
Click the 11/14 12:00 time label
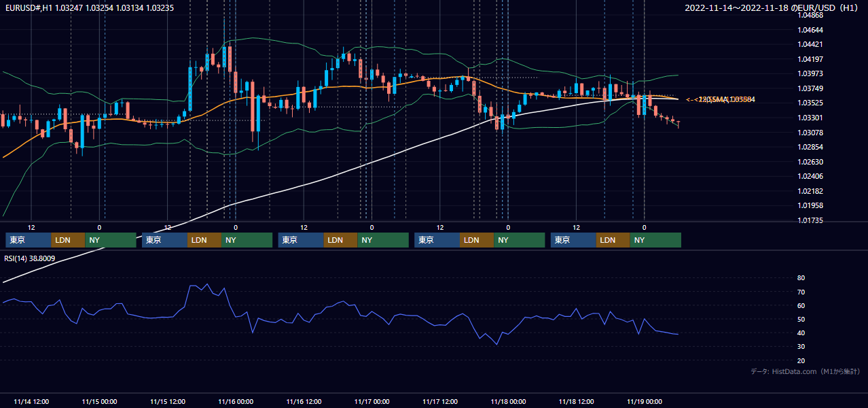(x=31, y=401)
